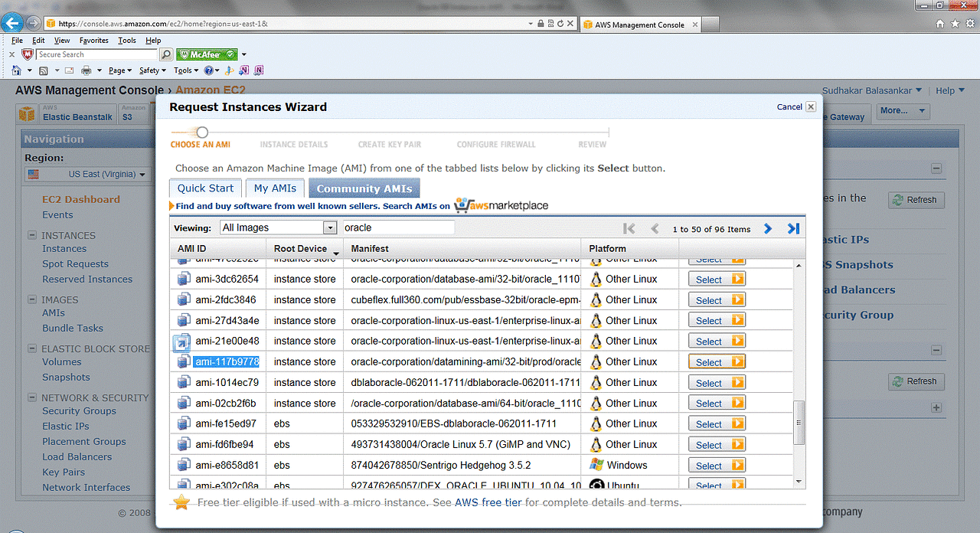Open the Safety dropdown in command bar
The width and height of the screenshot is (980, 533).
pos(152,70)
